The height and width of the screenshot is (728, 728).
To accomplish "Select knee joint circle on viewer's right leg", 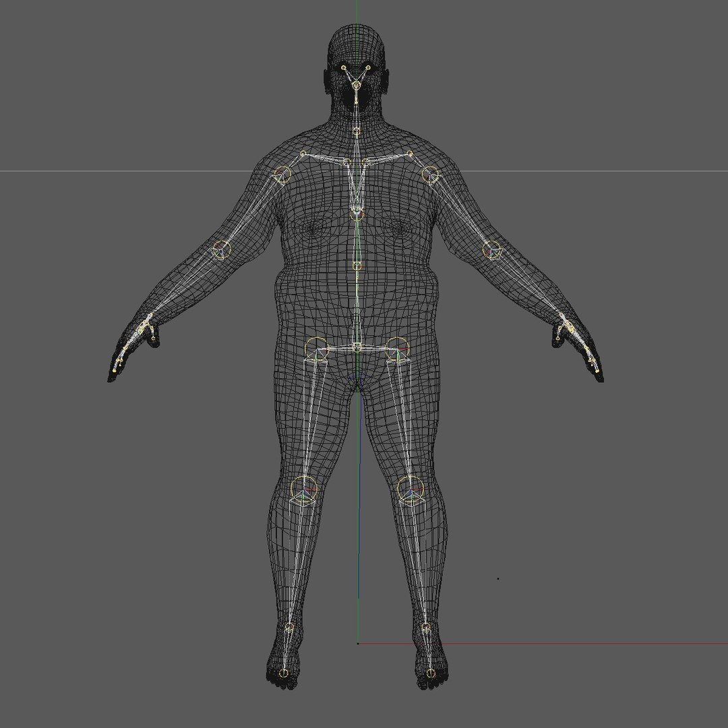I will pos(411,489).
